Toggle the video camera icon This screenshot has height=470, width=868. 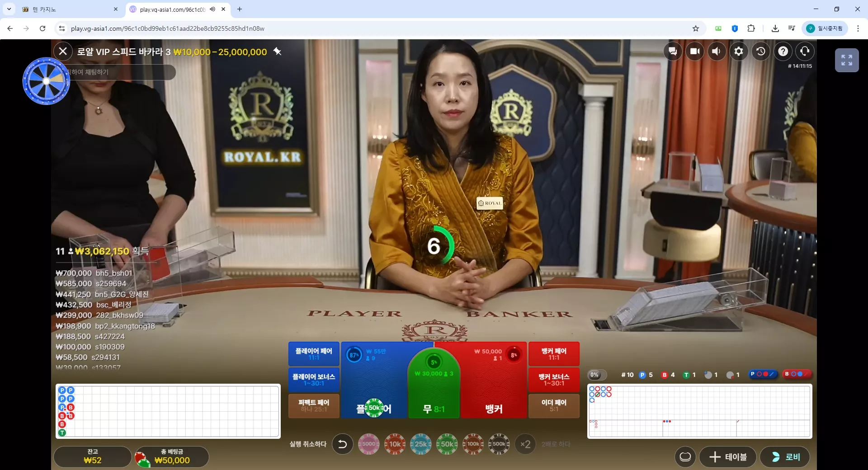click(695, 52)
